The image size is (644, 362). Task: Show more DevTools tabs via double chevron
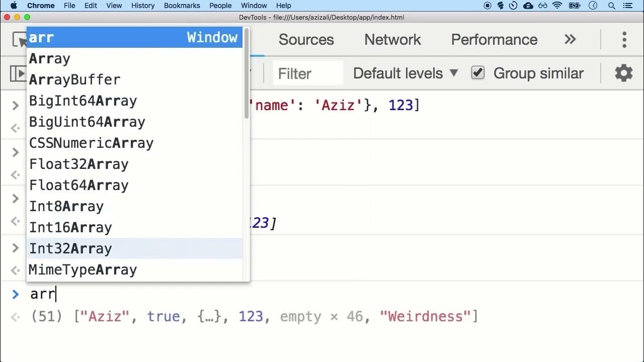[x=570, y=40]
